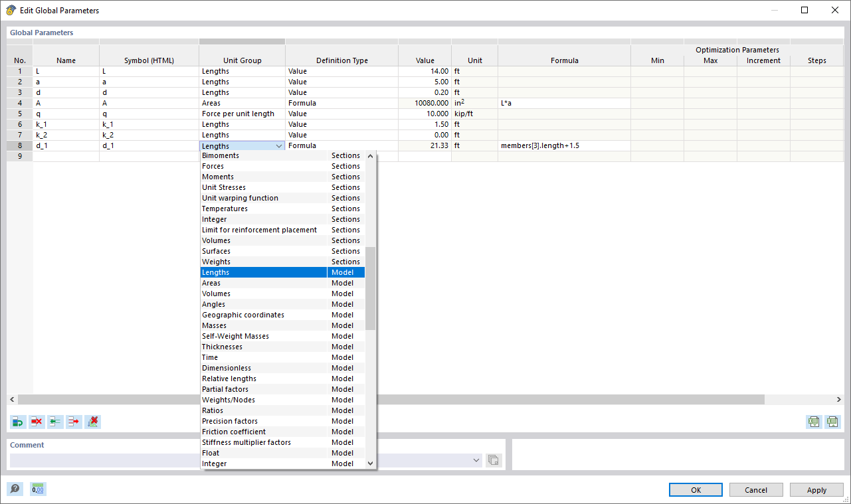Open units and decimal places settings
851x504 pixels.
37,489
